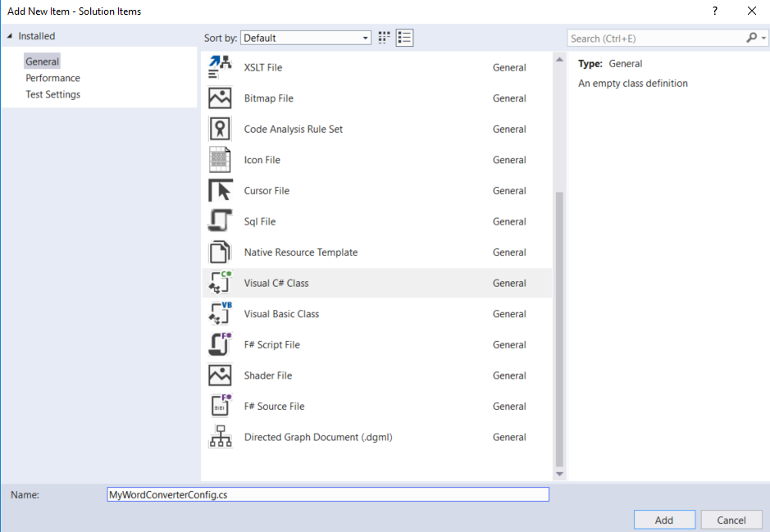Screen dimensions: 770x532
Task: Select the Native Resource Template icon
Action: pos(220,252)
